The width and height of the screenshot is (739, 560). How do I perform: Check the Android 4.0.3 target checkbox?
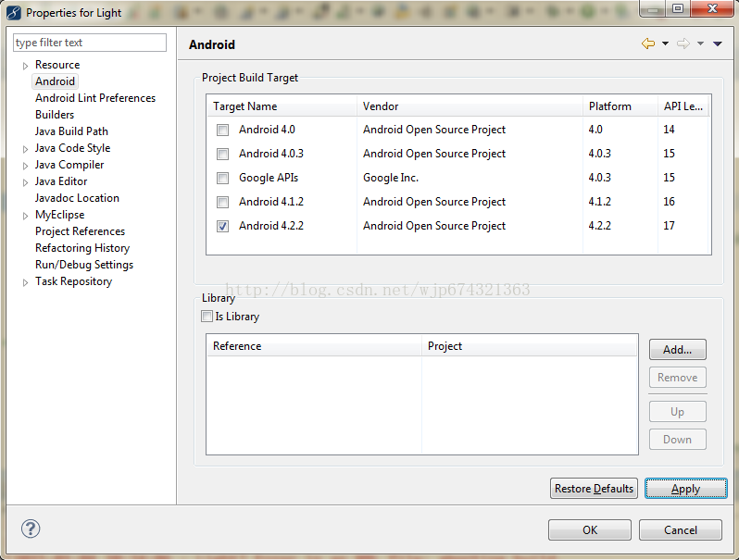222,154
